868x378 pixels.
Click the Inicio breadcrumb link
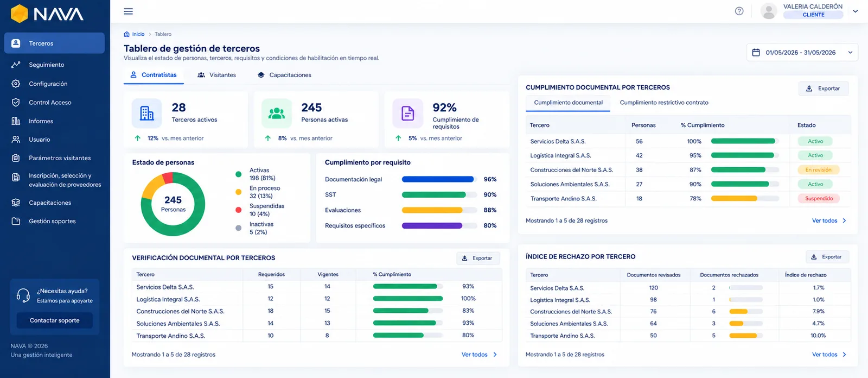tap(138, 34)
